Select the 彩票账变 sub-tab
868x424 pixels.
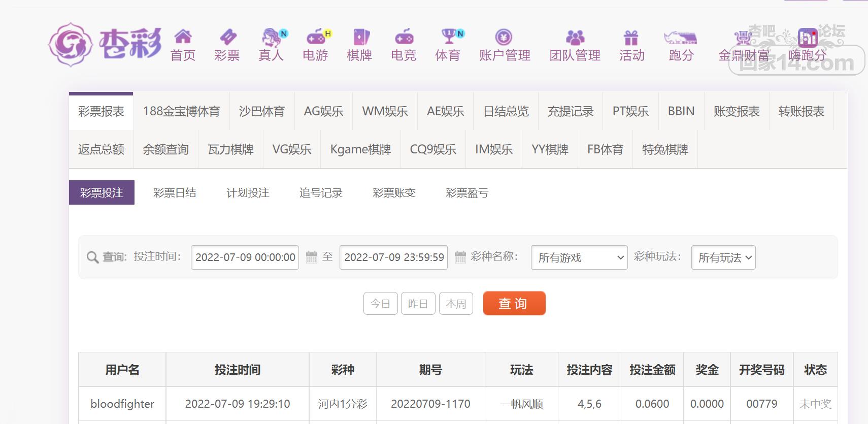394,192
